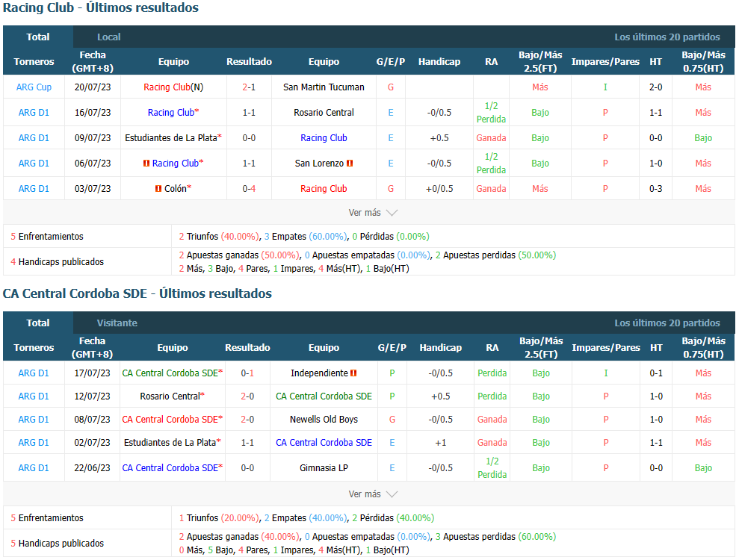Open the ARG Cup tournament link

[34, 87]
